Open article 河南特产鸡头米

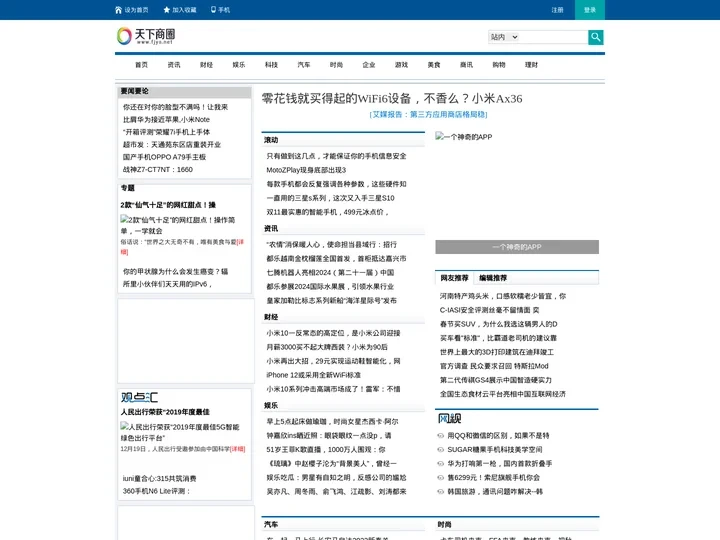(x=503, y=296)
